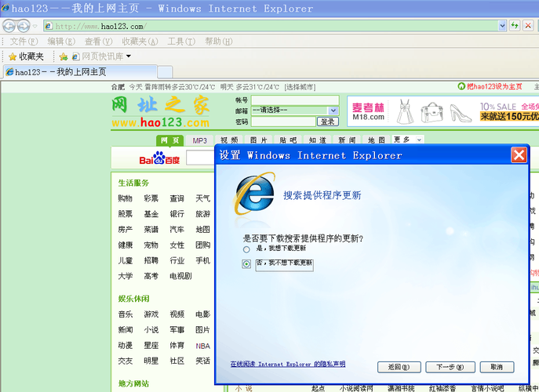Click the 返回(B) button in dialog
The width and height of the screenshot is (539, 392).
(399, 367)
